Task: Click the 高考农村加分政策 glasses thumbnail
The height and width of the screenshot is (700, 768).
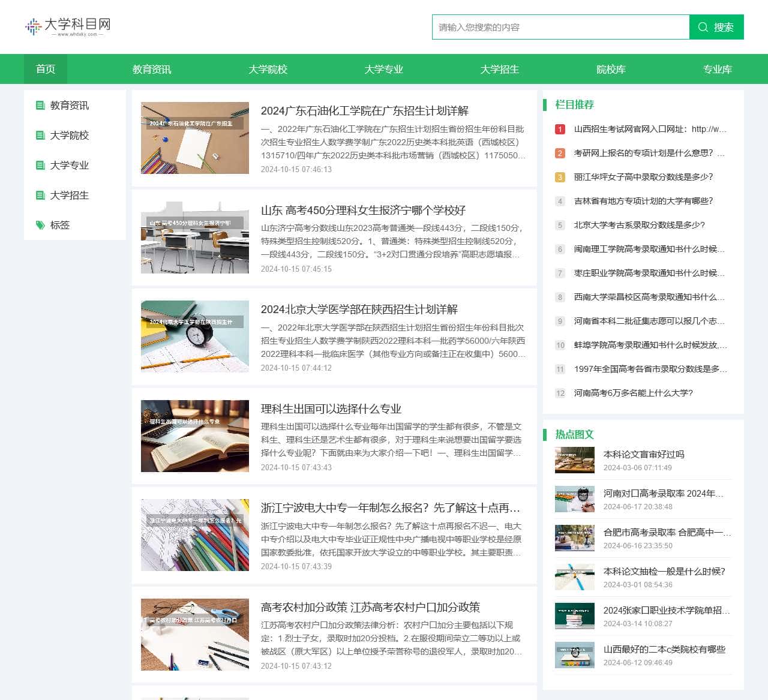Action: pyautogui.click(x=195, y=635)
